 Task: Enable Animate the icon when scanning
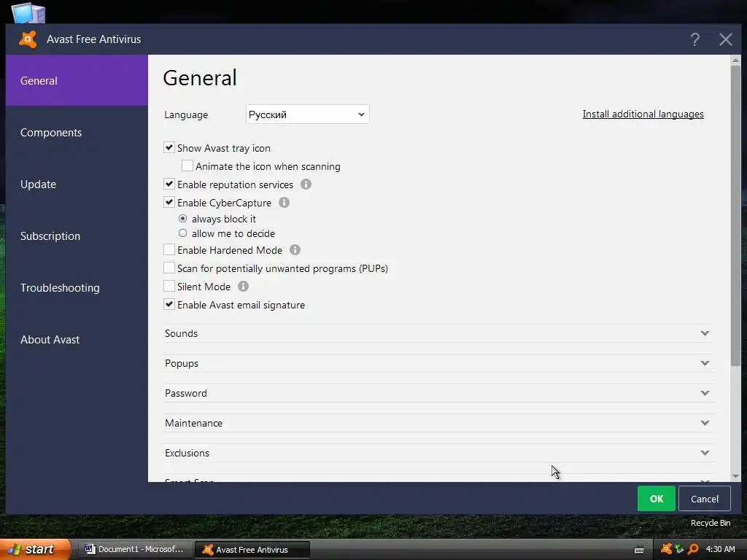tap(187, 166)
